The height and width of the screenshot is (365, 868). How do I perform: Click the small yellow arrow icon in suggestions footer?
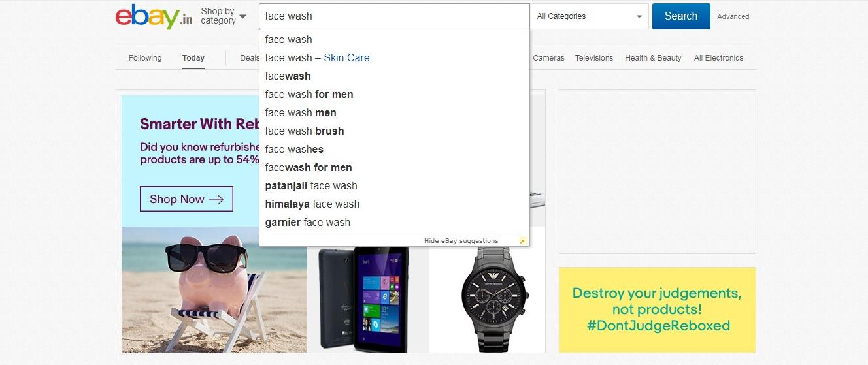tap(523, 241)
